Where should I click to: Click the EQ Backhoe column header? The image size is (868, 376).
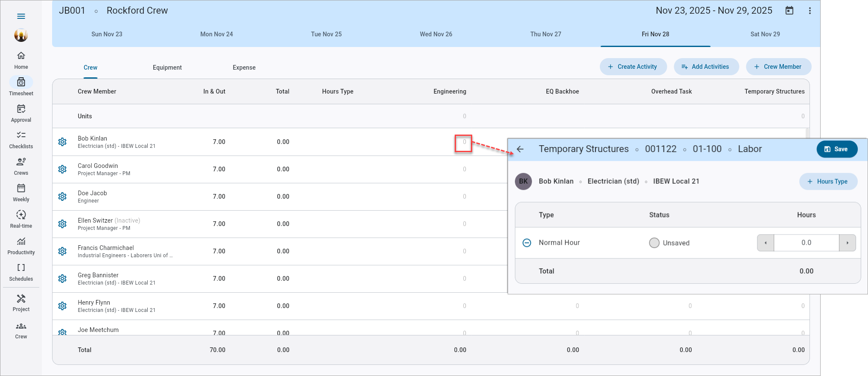[562, 91]
